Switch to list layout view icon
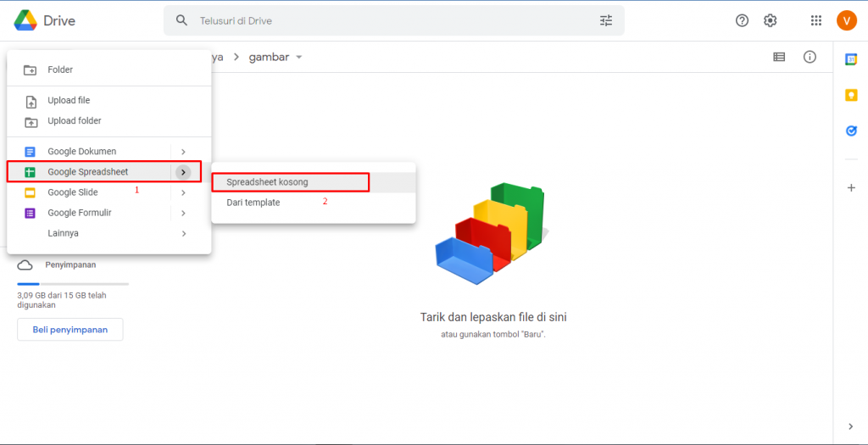 click(779, 57)
